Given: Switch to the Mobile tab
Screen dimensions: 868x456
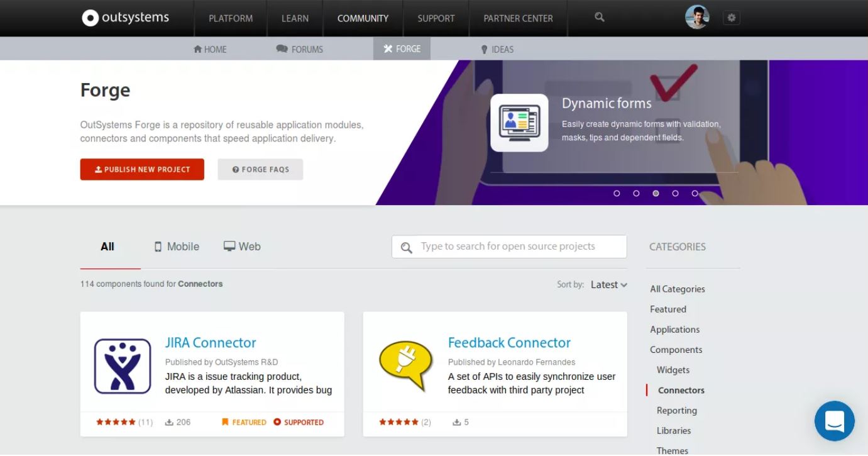Looking at the screenshot, I should (175, 246).
